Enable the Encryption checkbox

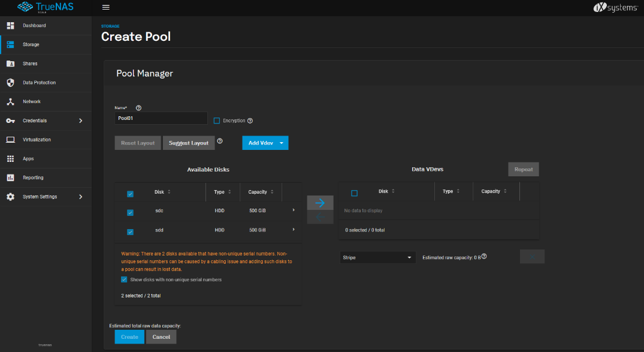click(217, 121)
